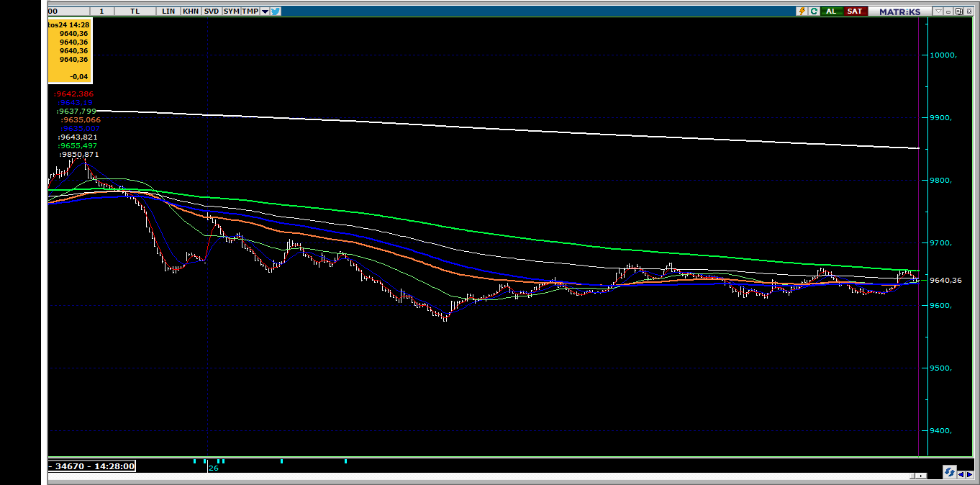980x485 pixels.
Task: Click the indicator value 9637,799
Action: [x=76, y=112]
